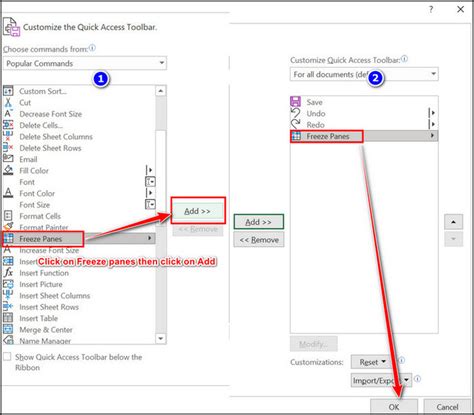Click the Insert Sheet Rows icon
This screenshot has height=415, width=474.
[8, 307]
